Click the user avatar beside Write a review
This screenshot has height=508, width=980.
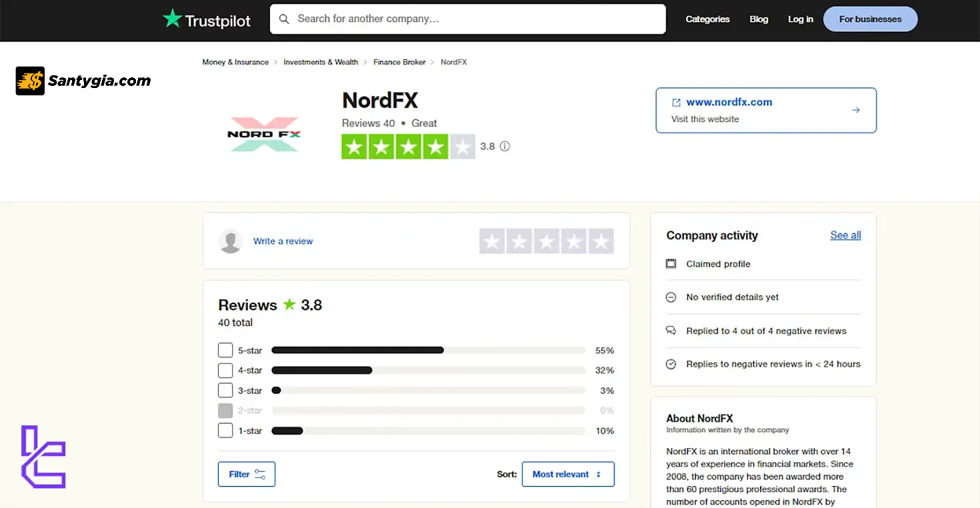pos(231,241)
